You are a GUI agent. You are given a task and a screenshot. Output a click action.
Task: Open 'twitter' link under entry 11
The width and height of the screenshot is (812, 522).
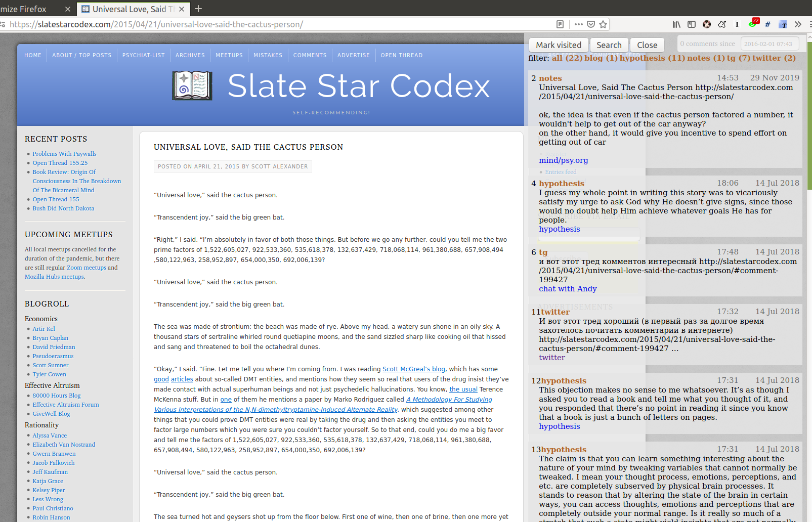(552, 358)
